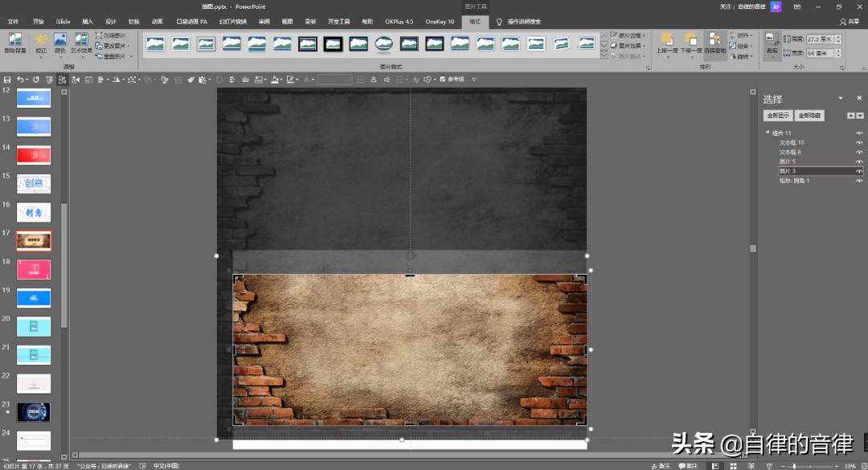The height and width of the screenshot is (470, 868).
Task: Click the Show All (全部显示) button
Action: pos(777,116)
